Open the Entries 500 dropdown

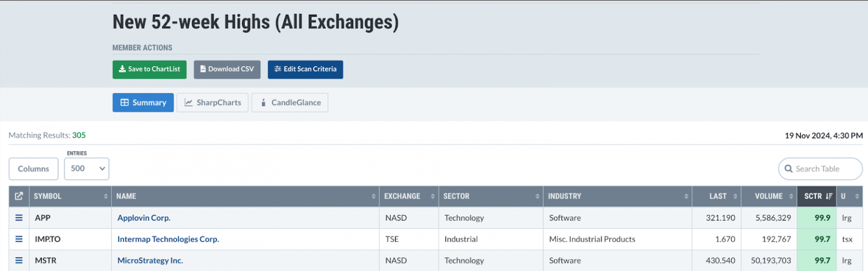click(86, 169)
